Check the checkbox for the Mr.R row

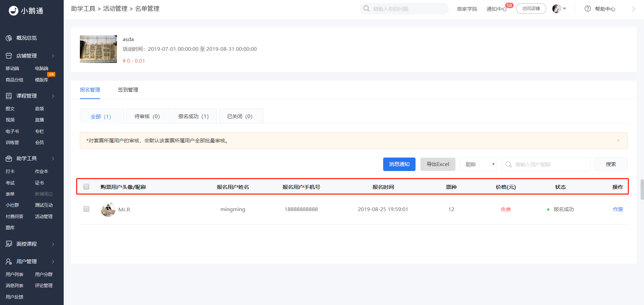pyautogui.click(x=86, y=209)
